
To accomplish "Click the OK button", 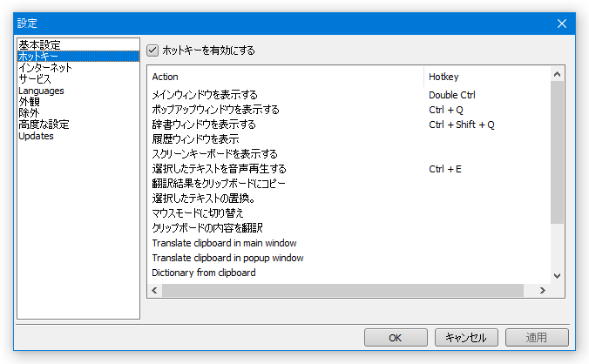I will tap(396, 338).
